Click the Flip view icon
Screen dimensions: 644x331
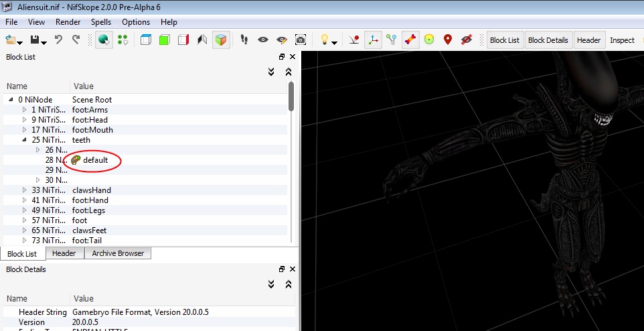202,40
